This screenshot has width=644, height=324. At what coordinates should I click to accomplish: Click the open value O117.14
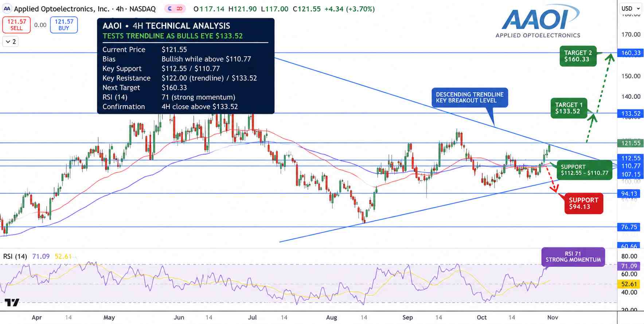click(x=209, y=9)
